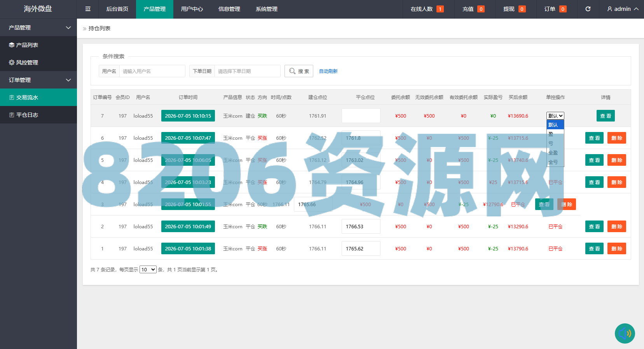Click the 实际盈亏 column header

[x=493, y=97]
